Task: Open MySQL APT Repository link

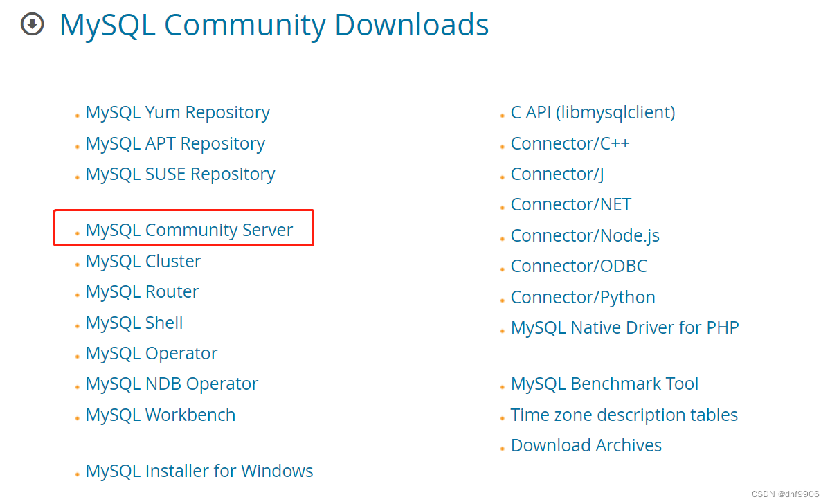Action: [175, 143]
